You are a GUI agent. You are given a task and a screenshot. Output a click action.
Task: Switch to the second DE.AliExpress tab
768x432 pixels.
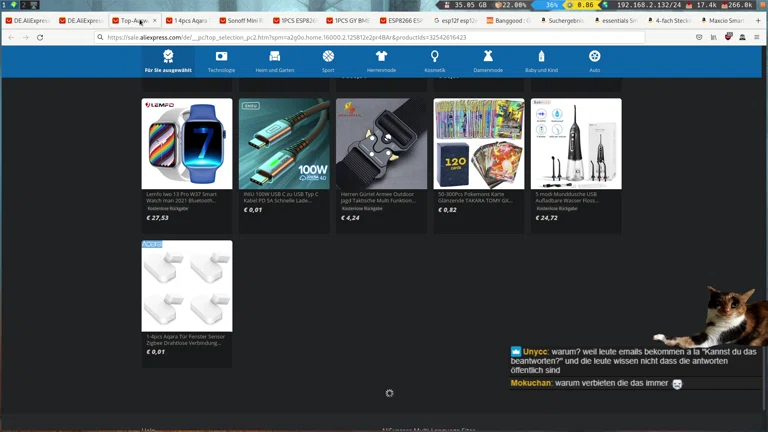(x=81, y=21)
